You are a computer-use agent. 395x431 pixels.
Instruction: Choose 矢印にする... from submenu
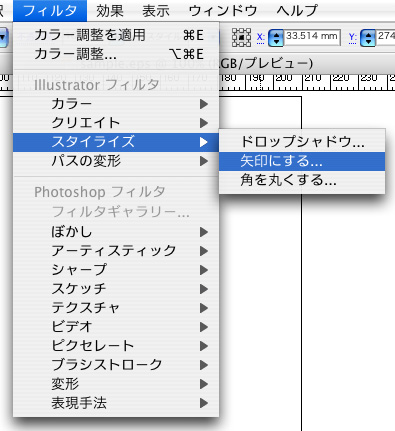(x=302, y=161)
